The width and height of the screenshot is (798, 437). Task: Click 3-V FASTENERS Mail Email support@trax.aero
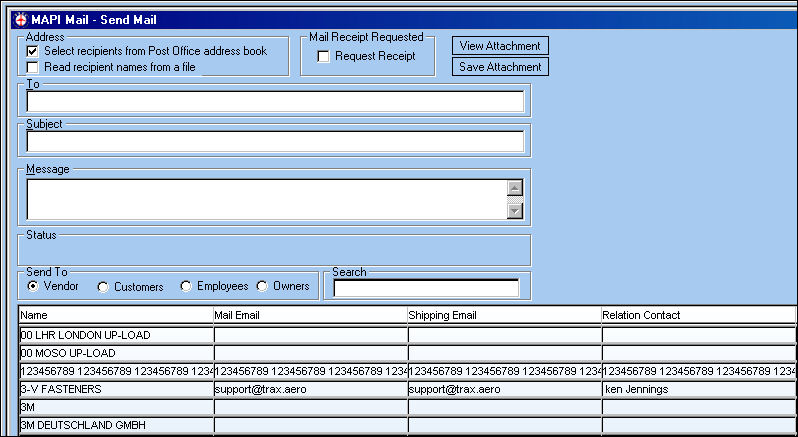coord(310,389)
